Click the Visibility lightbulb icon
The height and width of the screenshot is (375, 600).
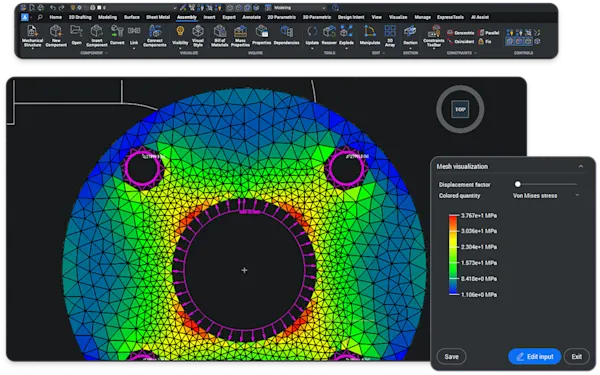coord(180,31)
